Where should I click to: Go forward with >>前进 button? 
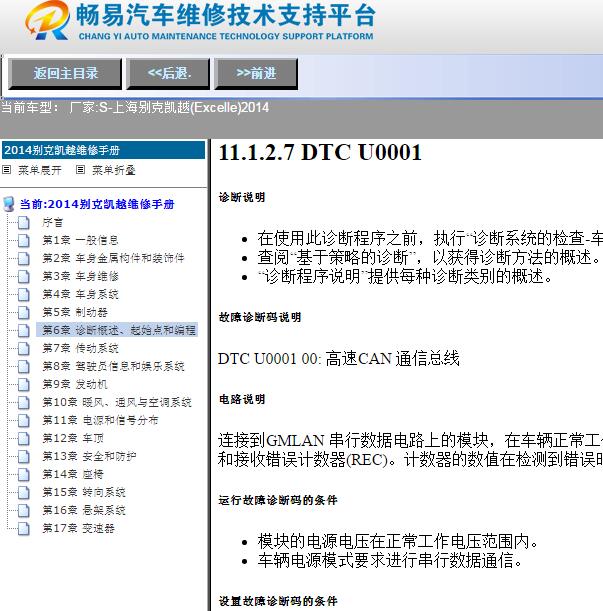point(256,74)
